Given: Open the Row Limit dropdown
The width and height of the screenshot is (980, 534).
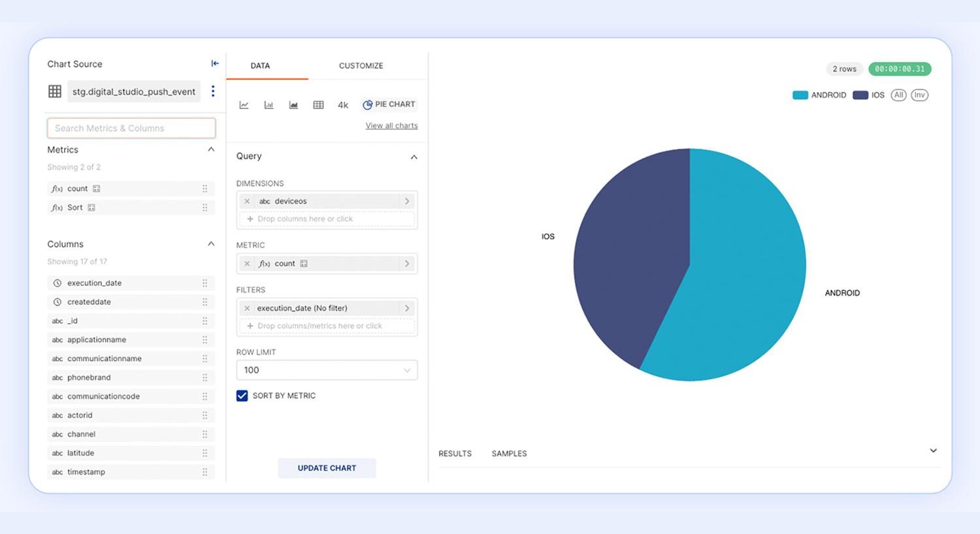Looking at the screenshot, I should (327, 370).
